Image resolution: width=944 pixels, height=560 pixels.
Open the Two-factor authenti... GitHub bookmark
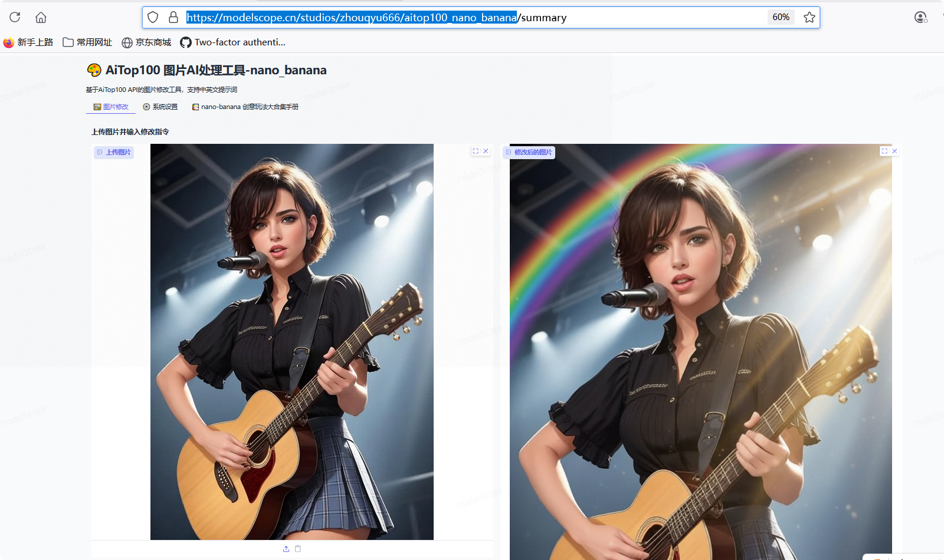pyautogui.click(x=232, y=42)
